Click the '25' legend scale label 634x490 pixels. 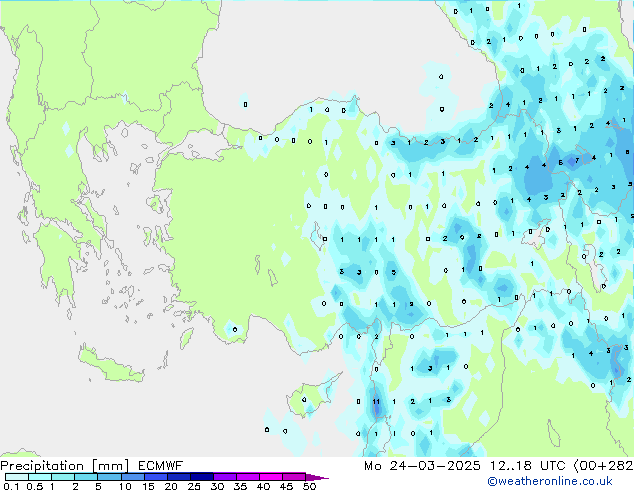(194, 486)
